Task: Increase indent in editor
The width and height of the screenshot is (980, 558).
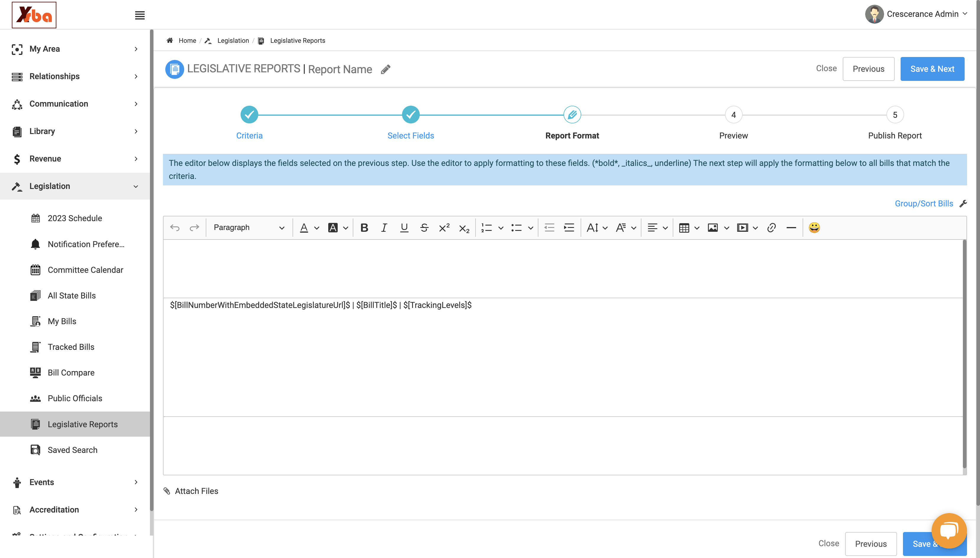Action: click(x=569, y=228)
